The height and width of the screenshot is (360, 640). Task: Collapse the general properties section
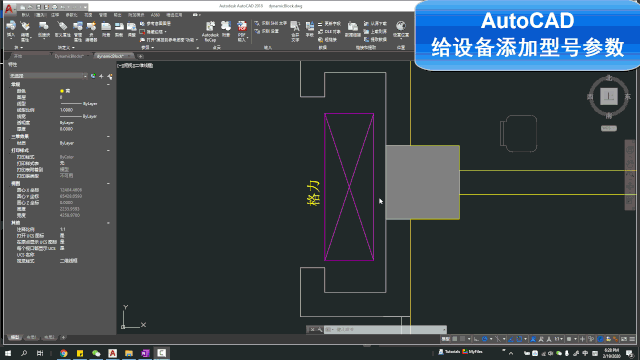click(109, 84)
